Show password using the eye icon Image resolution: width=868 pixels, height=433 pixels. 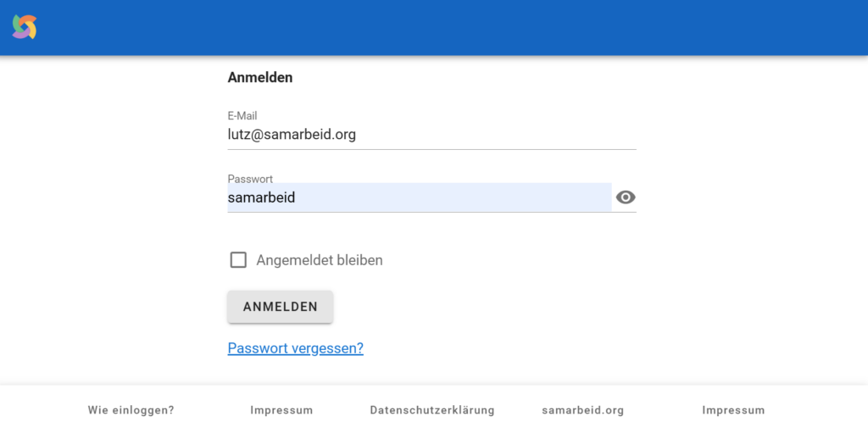point(626,197)
